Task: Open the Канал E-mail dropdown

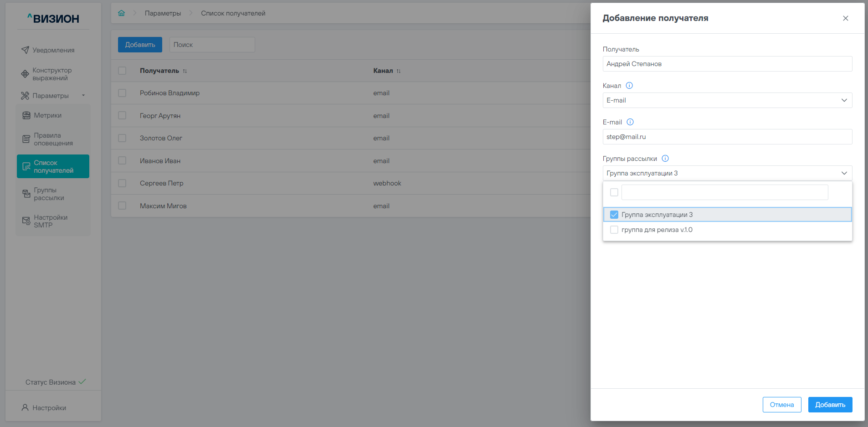Action: click(x=727, y=100)
